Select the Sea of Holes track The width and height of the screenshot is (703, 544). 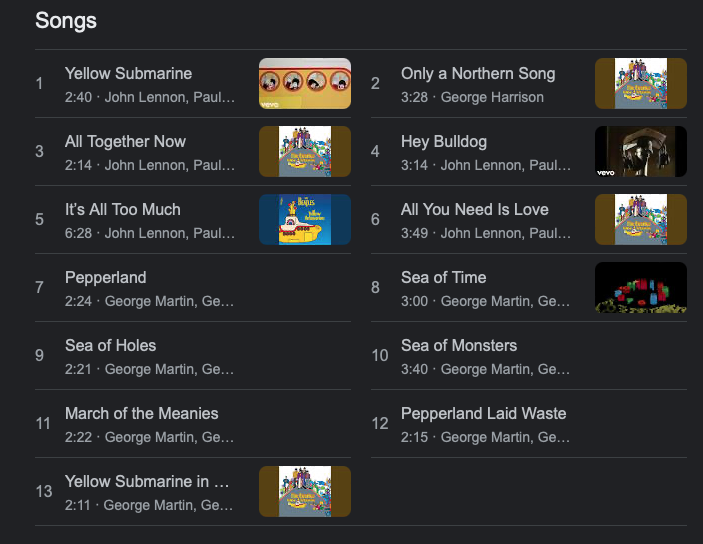[193, 356]
